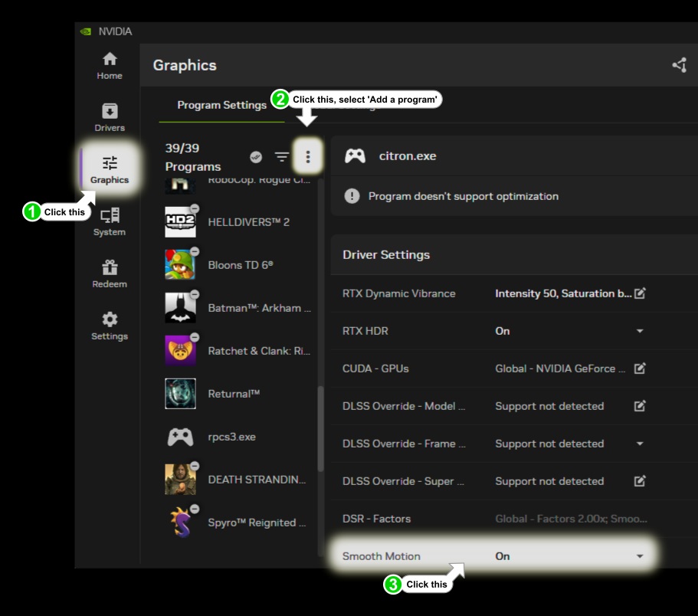Edit DLSS Override - Model setting

(x=640, y=406)
